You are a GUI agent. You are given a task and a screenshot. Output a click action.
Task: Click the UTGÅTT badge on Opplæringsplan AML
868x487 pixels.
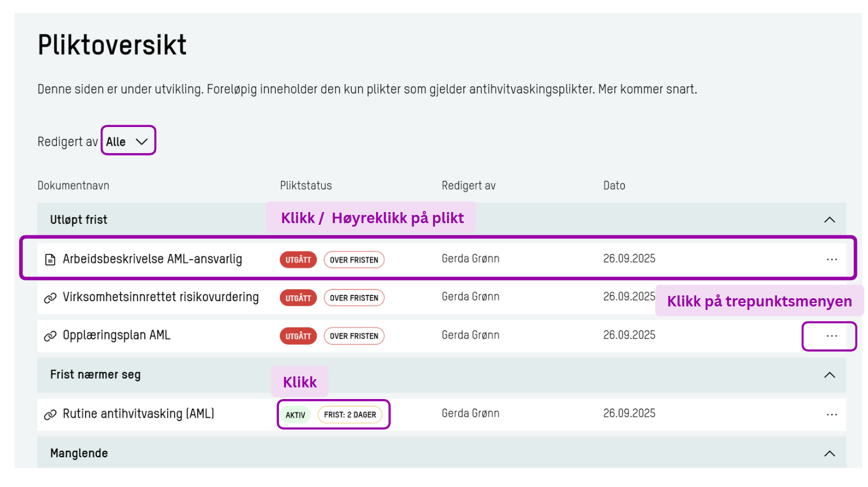click(298, 336)
